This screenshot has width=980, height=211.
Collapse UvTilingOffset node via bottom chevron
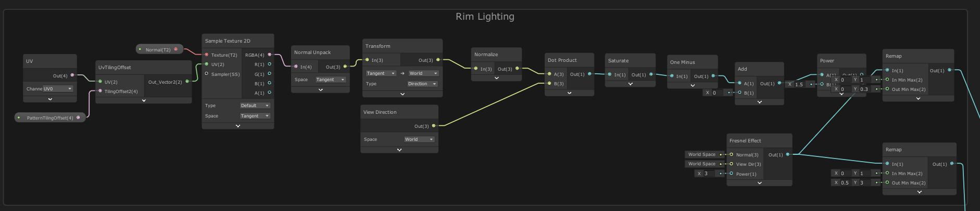click(144, 100)
